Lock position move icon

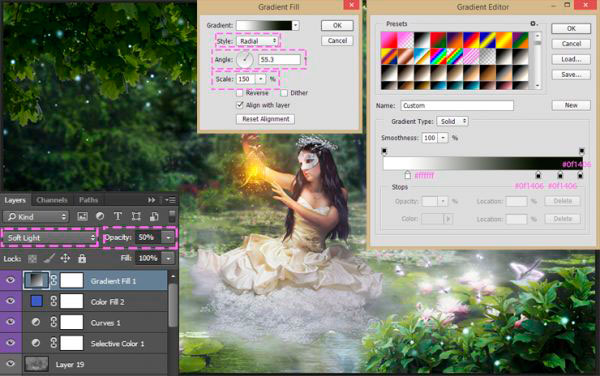pyautogui.click(x=65, y=259)
